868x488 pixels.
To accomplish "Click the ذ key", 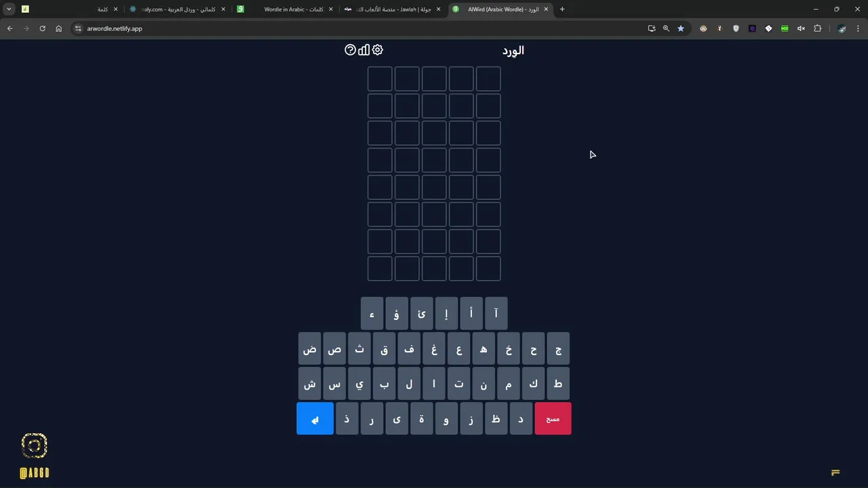I will tap(347, 419).
